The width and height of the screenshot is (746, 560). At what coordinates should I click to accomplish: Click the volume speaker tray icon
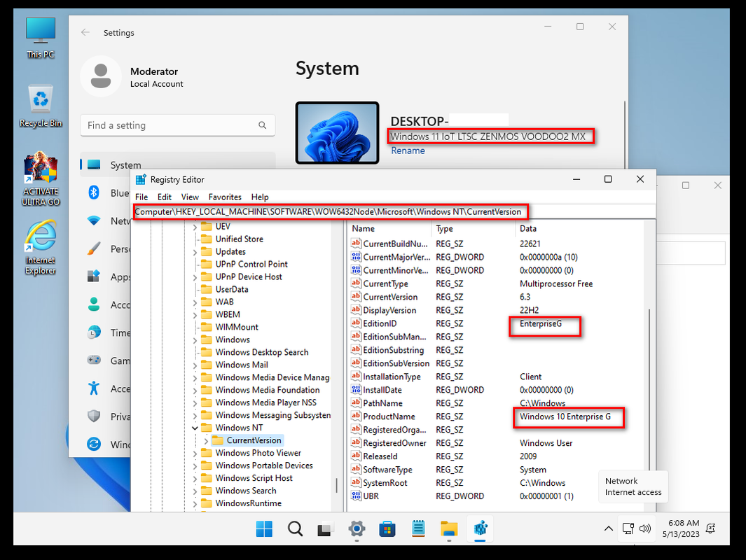point(645,528)
